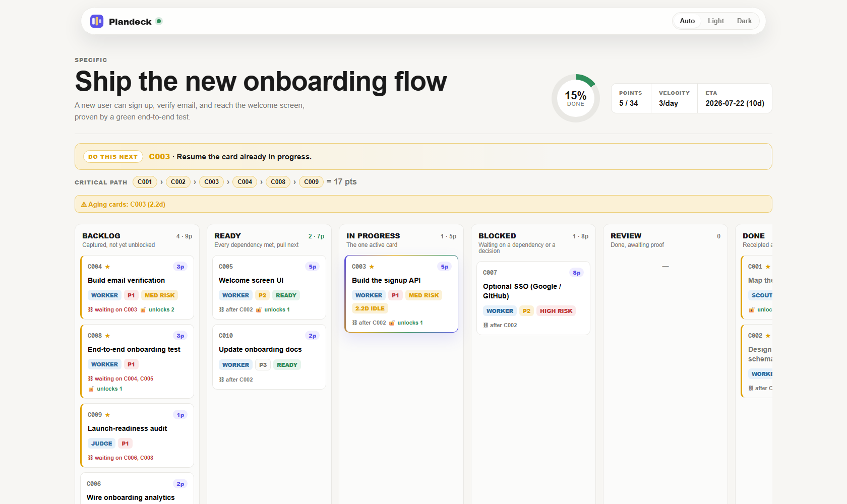Open the Welcome screen UI card
Image resolution: width=847 pixels, height=504 pixels.
tap(269, 287)
